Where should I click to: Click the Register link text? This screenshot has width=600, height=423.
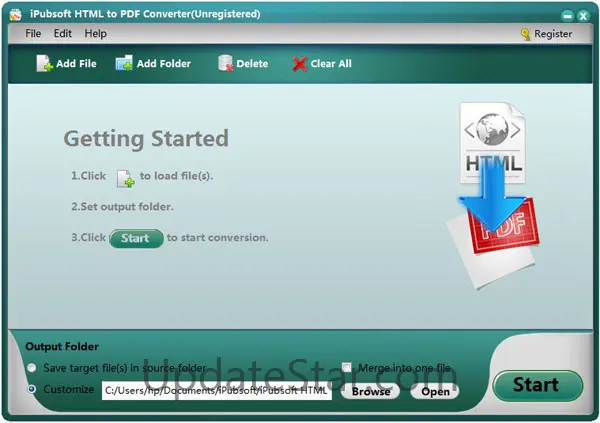point(553,34)
